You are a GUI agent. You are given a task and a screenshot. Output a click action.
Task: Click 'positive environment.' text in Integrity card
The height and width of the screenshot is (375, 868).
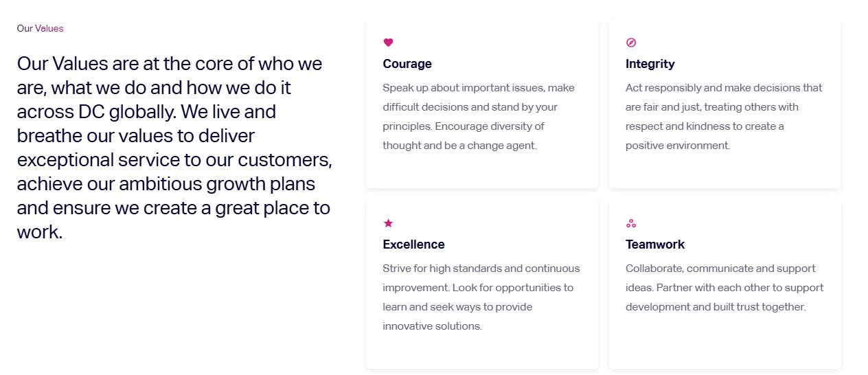pos(678,146)
